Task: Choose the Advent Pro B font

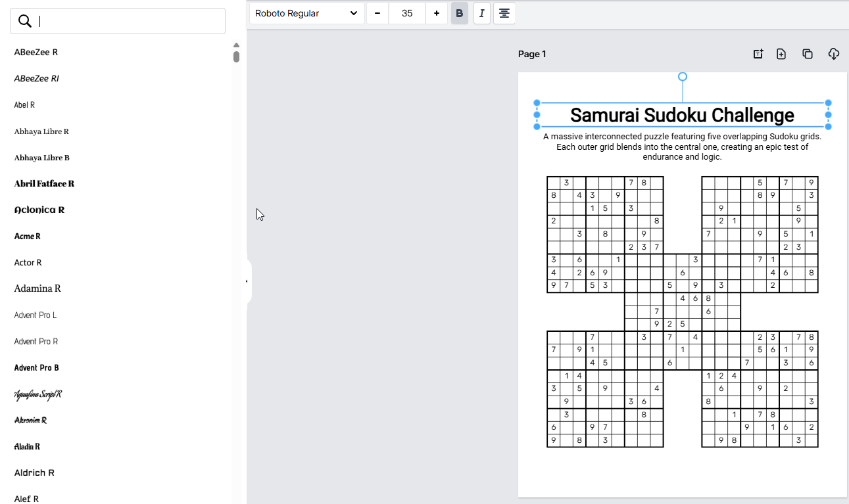Action: point(37,367)
